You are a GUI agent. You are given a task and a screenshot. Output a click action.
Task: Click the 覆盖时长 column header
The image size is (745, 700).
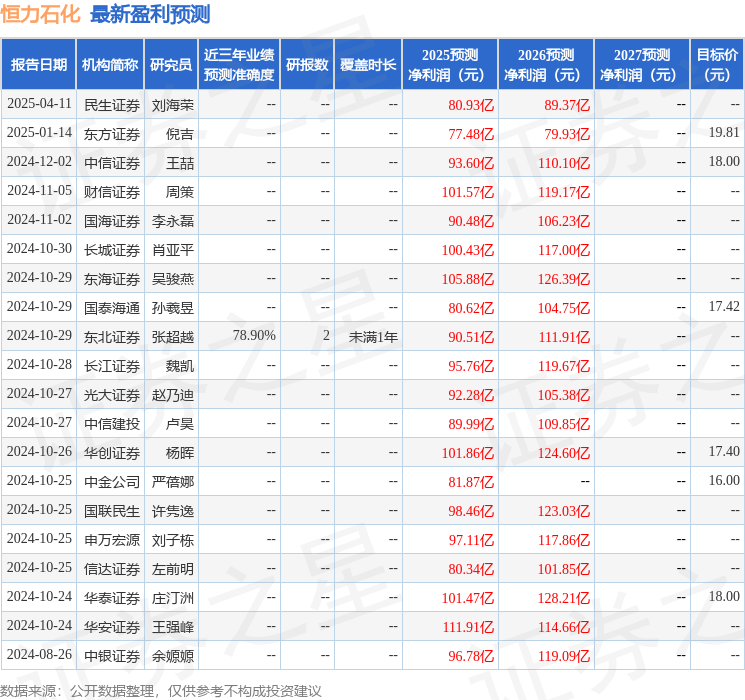tap(368, 64)
